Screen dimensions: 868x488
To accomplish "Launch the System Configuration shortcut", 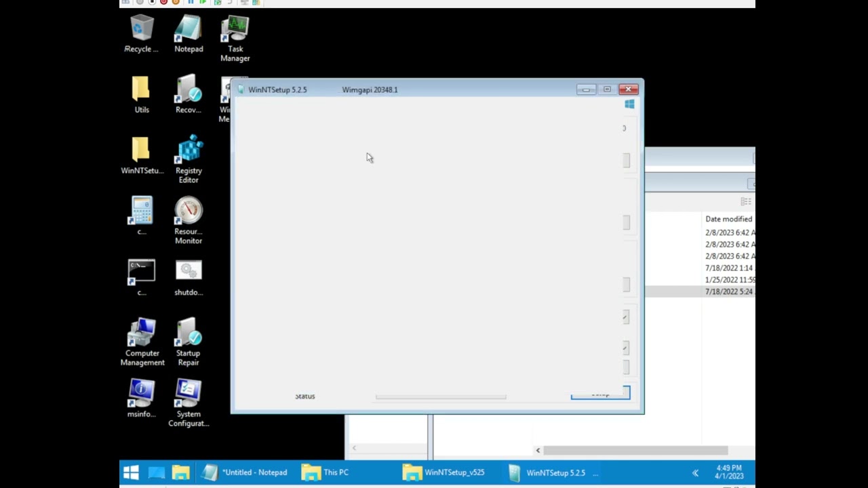I will [189, 403].
